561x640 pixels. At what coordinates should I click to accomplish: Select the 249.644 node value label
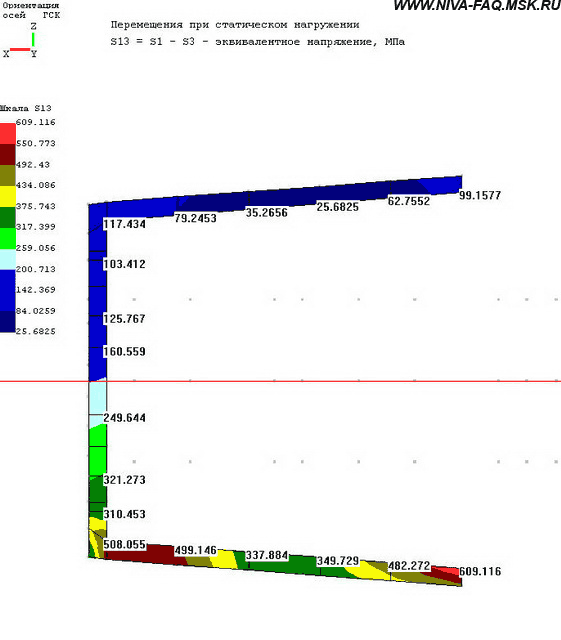125,418
